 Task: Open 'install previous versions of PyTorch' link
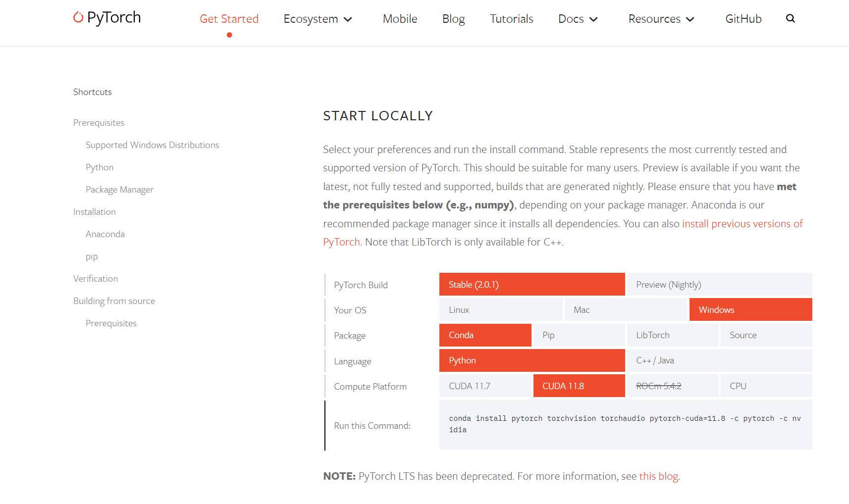(x=742, y=224)
